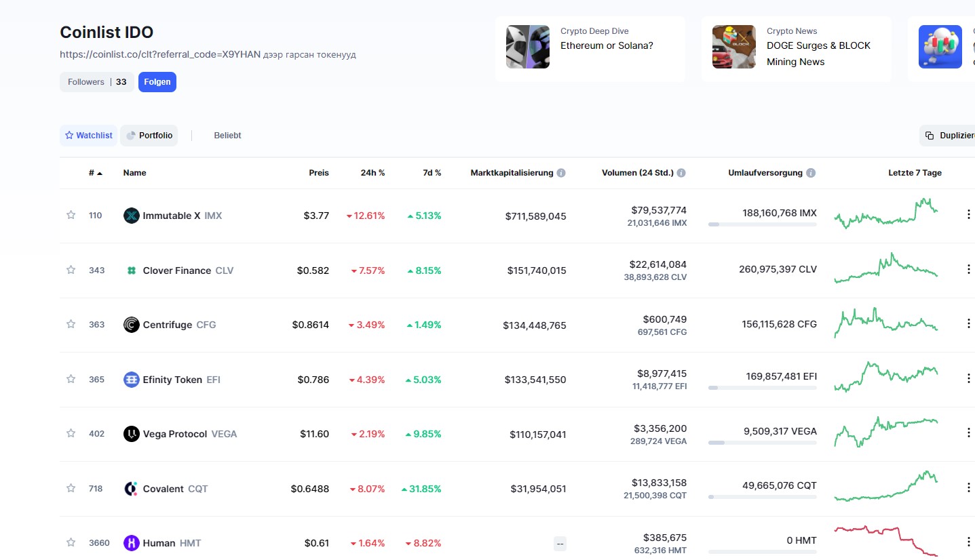
Task: Click Immutable X volume $79,537,774
Action: tap(659, 210)
